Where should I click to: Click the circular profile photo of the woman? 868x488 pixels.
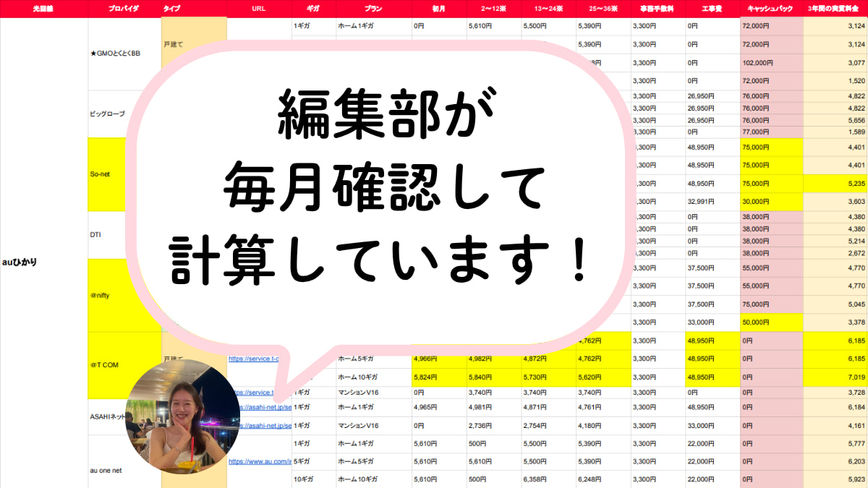pyautogui.click(x=182, y=416)
